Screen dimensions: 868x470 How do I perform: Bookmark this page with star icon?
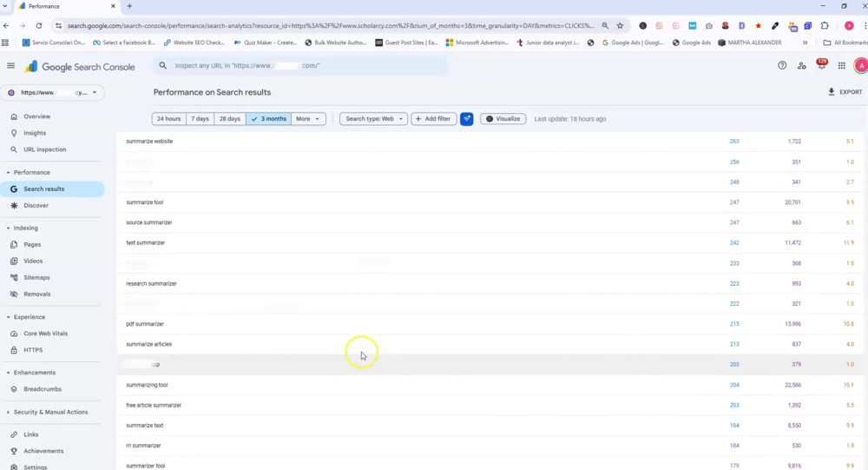[620, 25]
